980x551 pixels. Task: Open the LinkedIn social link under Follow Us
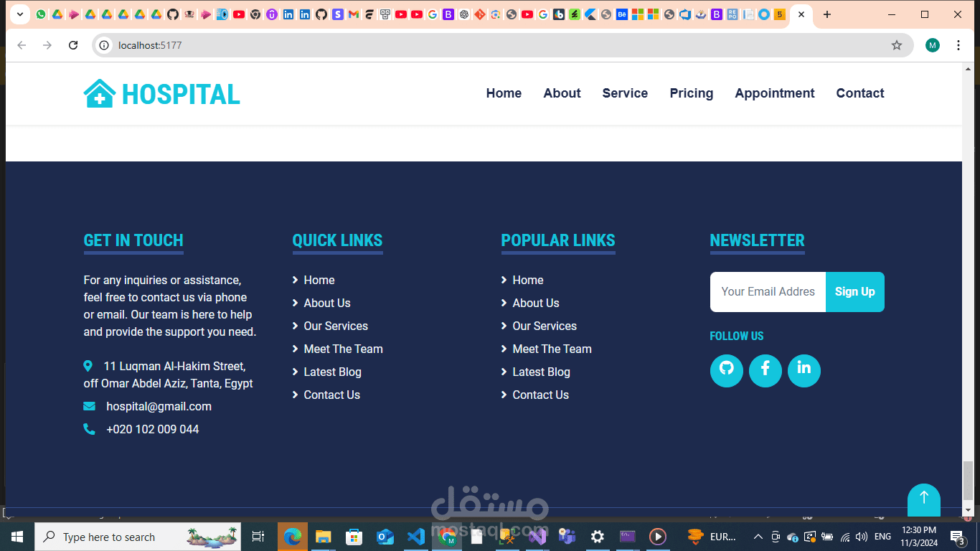tap(804, 371)
